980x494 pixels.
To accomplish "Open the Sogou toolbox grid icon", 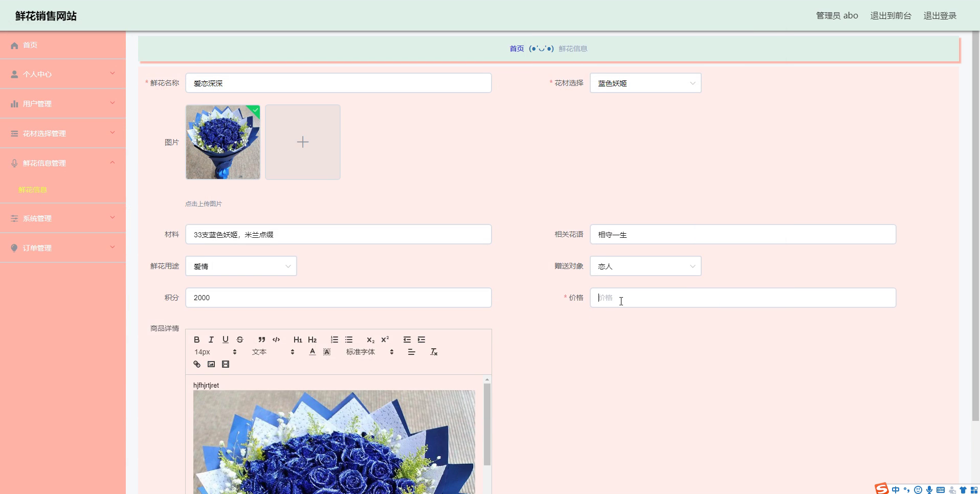I will 974,490.
